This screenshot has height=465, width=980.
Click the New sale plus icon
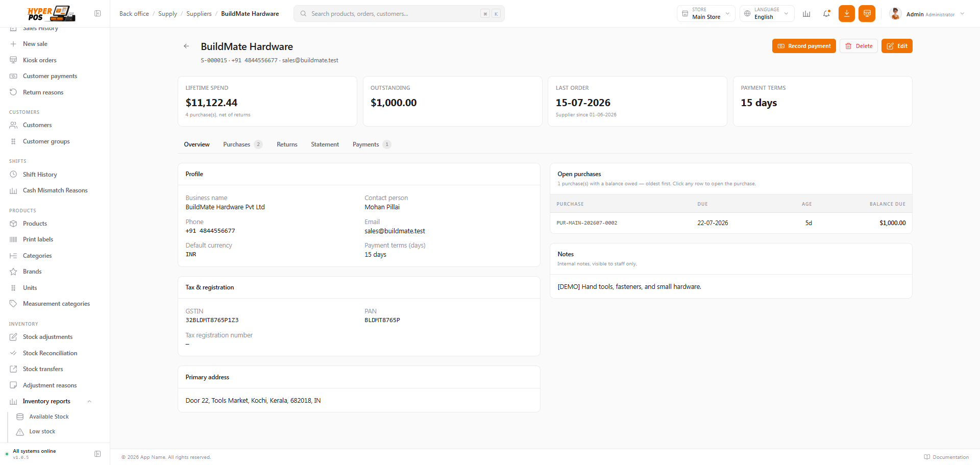(x=13, y=44)
